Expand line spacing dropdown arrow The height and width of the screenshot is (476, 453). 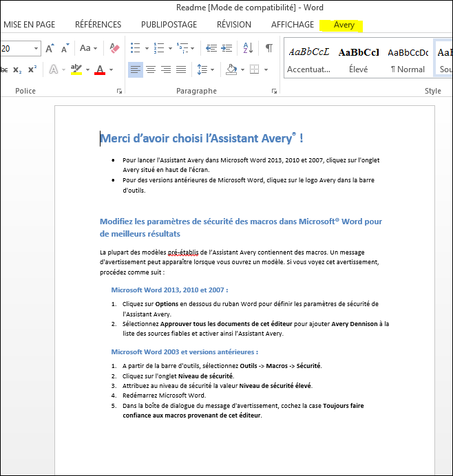click(212, 70)
